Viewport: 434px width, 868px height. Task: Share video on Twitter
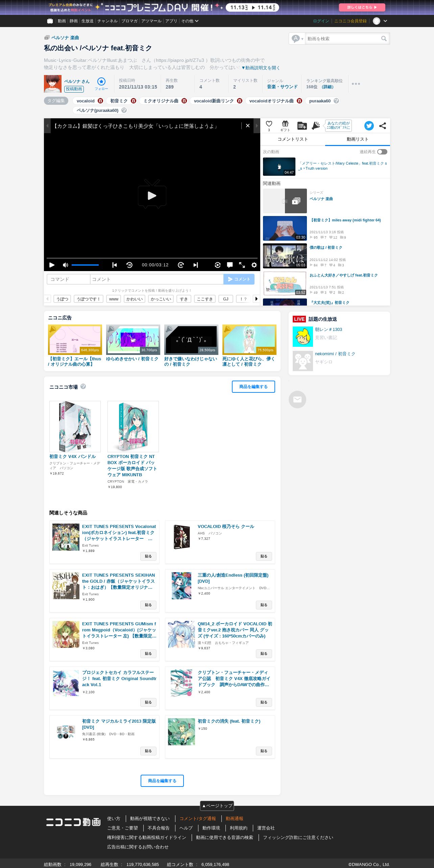click(369, 126)
